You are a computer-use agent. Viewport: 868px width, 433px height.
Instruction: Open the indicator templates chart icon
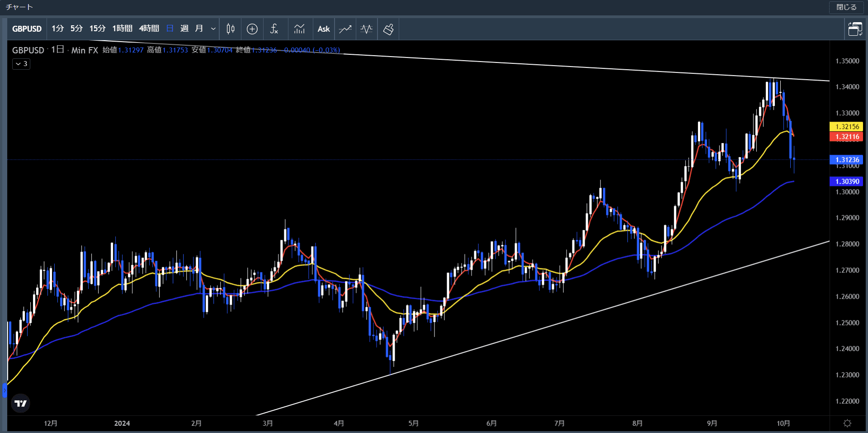[x=299, y=29]
